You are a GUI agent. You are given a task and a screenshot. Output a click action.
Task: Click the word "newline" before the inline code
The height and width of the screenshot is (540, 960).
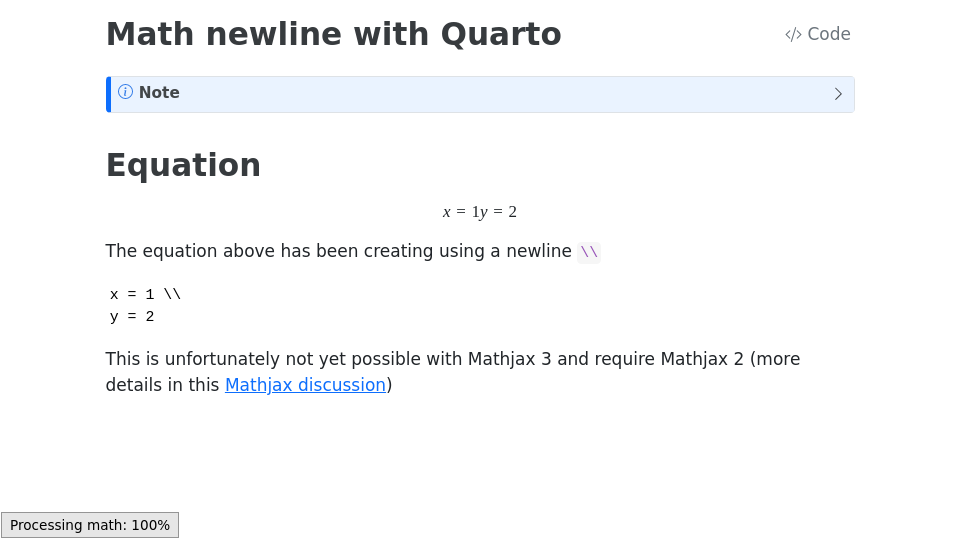pyautogui.click(x=540, y=251)
